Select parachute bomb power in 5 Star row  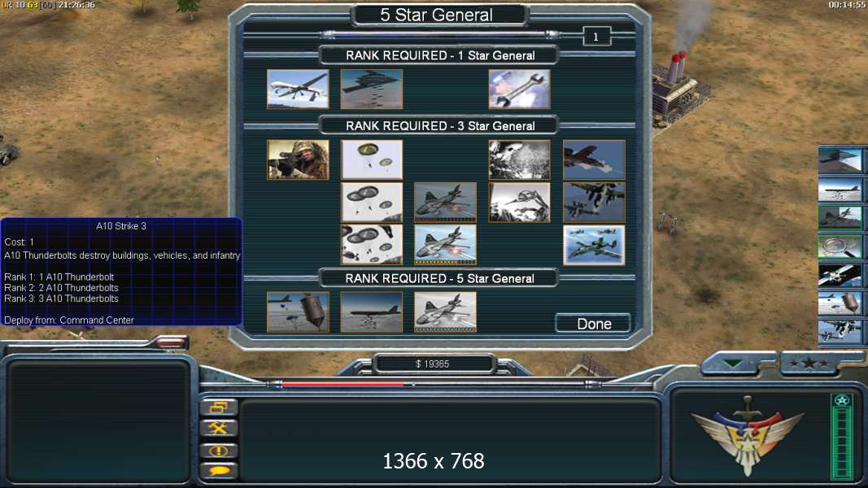[x=298, y=312]
